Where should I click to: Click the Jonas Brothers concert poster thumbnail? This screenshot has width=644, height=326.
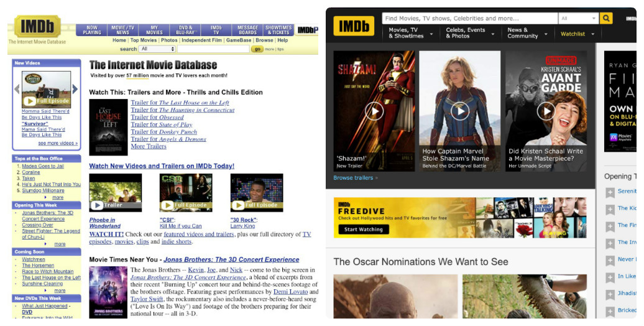click(x=108, y=292)
